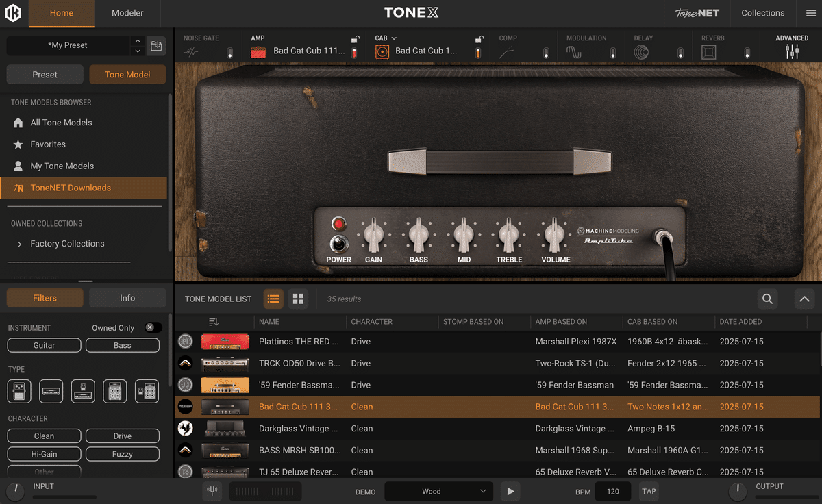This screenshot has height=504, width=822.
Task: Select the Darkglass Vintage tone model row
Action: pos(497,429)
